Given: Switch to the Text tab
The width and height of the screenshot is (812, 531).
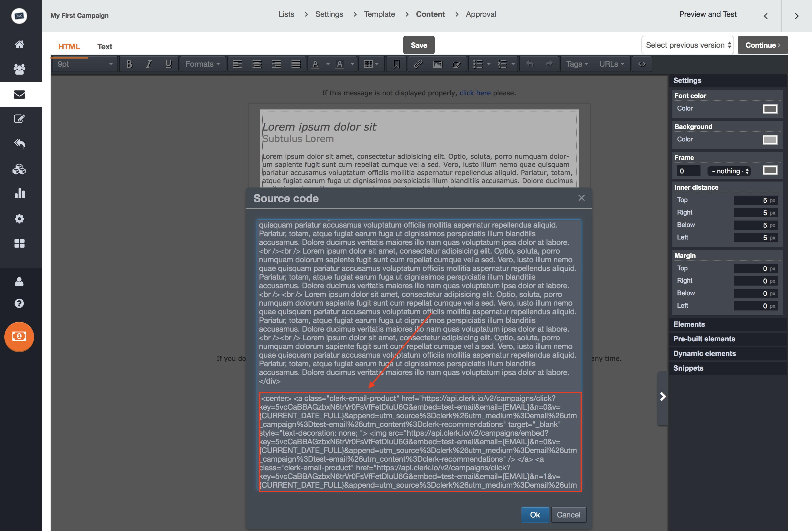Looking at the screenshot, I should (x=104, y=47).
